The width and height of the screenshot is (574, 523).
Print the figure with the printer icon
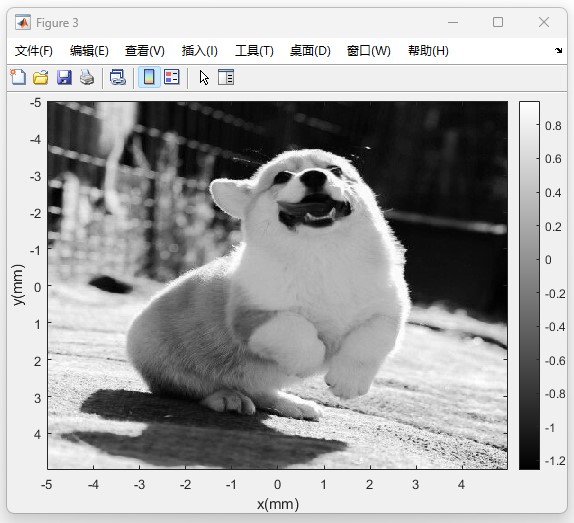87,77
